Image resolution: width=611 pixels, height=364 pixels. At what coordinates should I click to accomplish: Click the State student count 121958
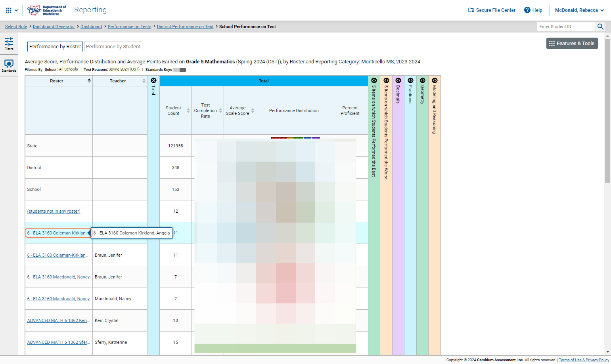[x=176, y=146]
